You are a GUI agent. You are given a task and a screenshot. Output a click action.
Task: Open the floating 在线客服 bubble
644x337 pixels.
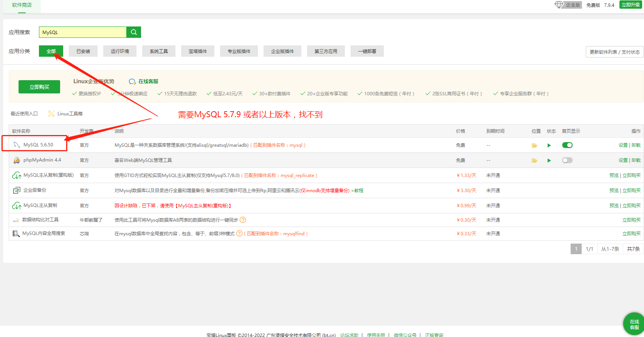tap(634, 324)
